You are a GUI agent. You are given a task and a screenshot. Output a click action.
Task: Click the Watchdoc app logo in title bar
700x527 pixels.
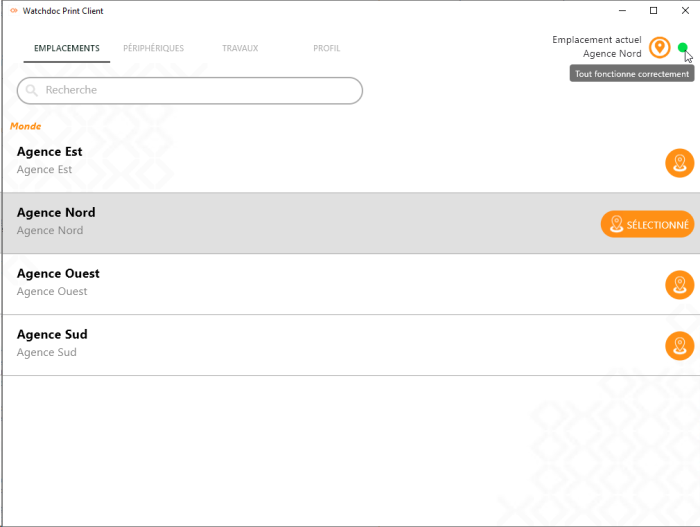point(13,11)
